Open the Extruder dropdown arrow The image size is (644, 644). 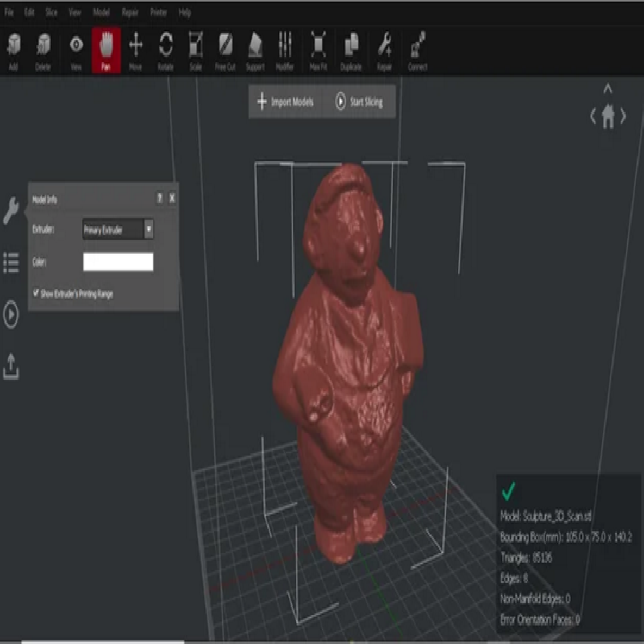(148, 229)
